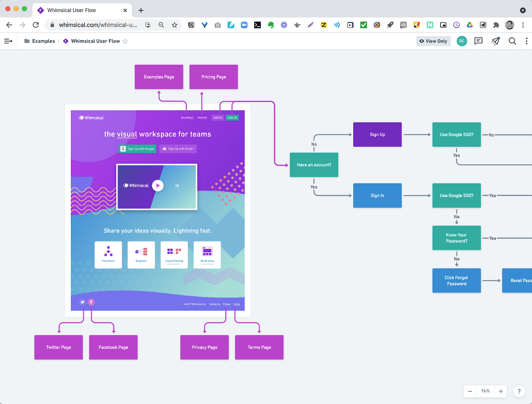Select the Examples Page node
This screenshot has width=532, height=404.
pyautogui.click(x=159, y=77)
